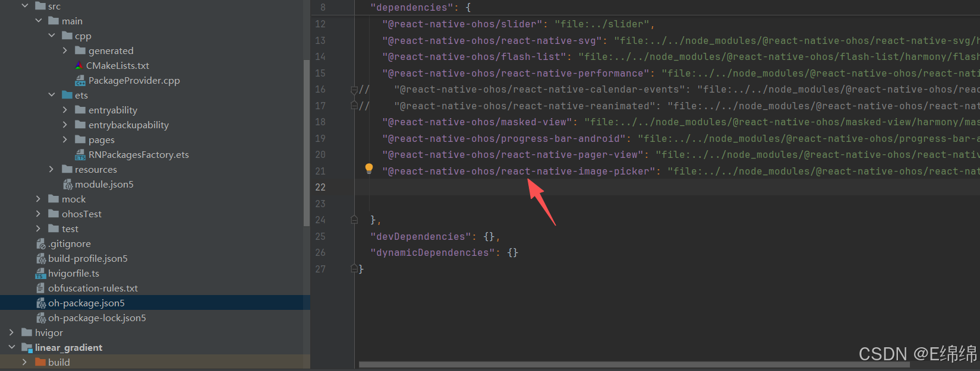
Task: Toggle fold marker on line 17
Action: click(354, 105)
